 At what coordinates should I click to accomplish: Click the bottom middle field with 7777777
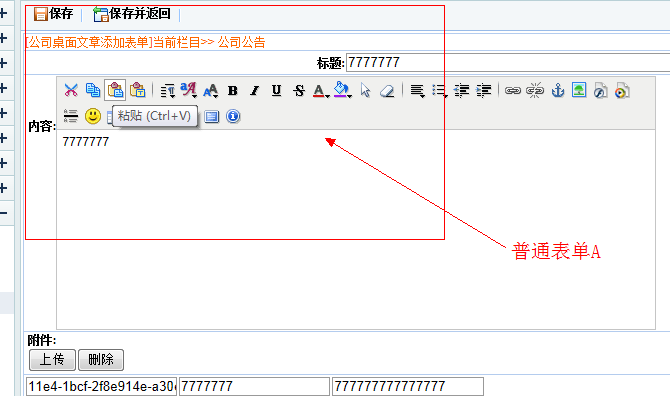coord(254,386)
